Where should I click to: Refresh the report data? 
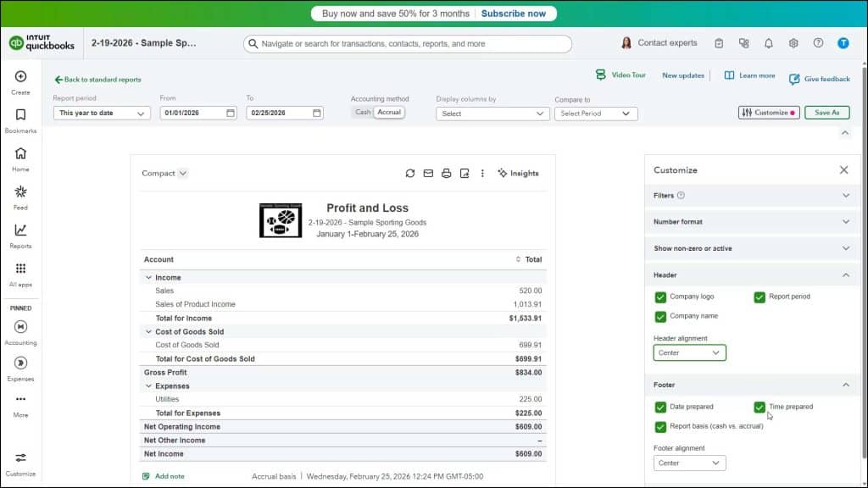[x=410, y=173]
